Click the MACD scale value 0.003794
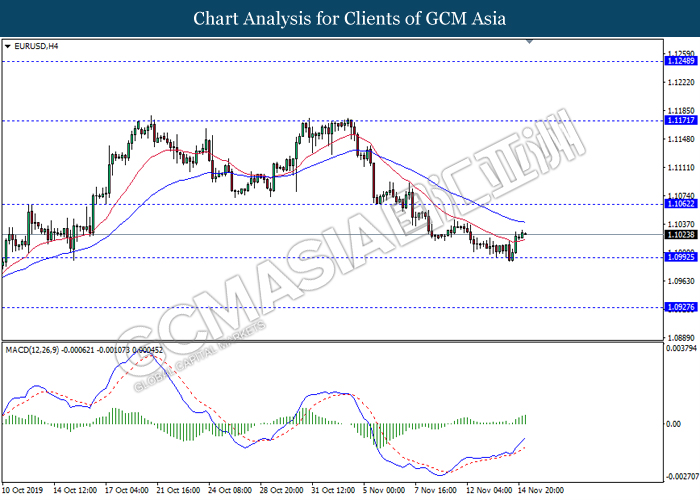700x500 pixels. point(682,348)
